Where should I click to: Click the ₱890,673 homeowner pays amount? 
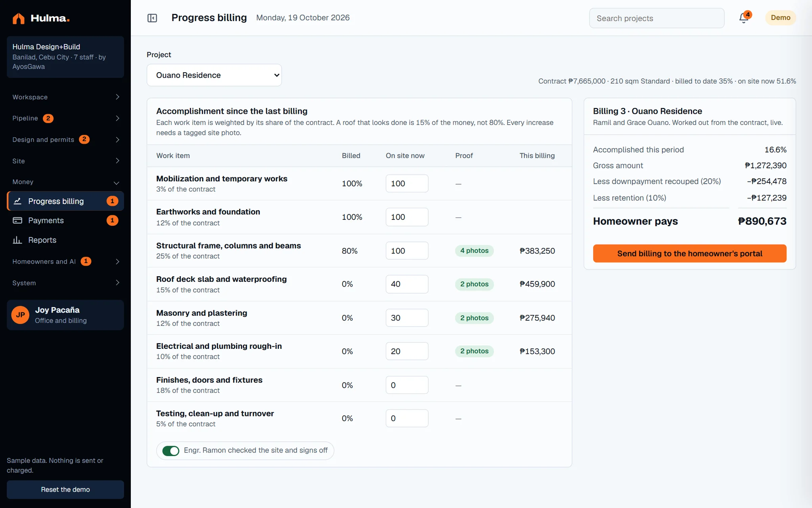(x=762, y=221)
